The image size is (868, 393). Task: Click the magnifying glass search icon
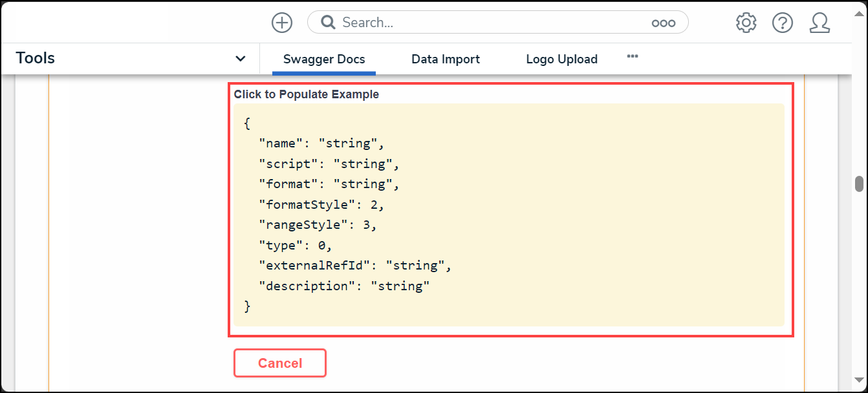point(328,23)
